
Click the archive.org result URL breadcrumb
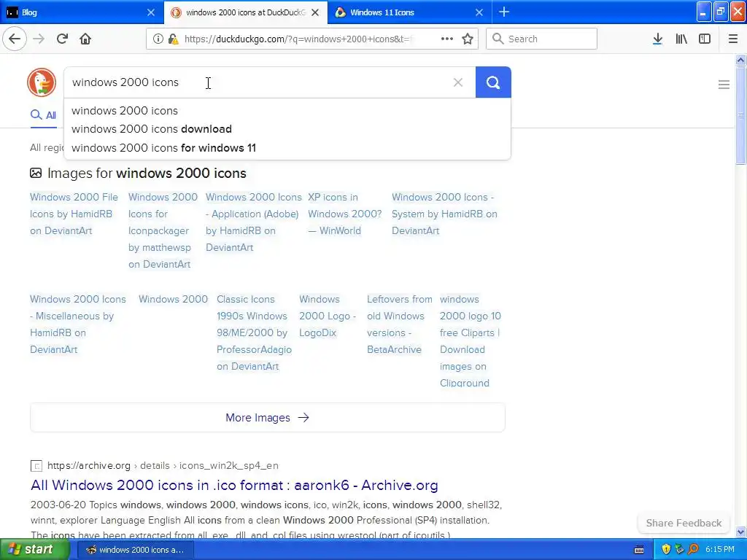(x=163, y=466)
